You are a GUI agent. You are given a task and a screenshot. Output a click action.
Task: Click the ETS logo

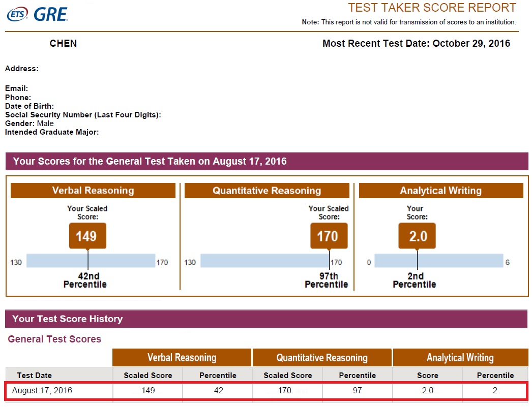tap(17, 14)
